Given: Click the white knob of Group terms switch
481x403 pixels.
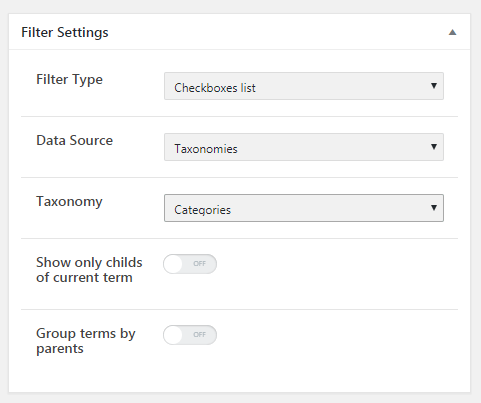Looking at the screenshot, I should tap(173, 335).
